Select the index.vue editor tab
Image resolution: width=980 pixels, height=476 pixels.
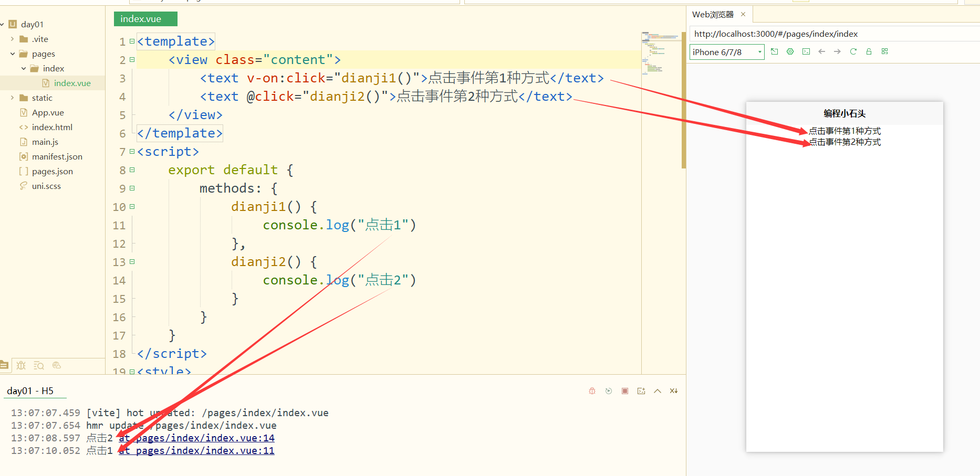click(x=145, y=19)
